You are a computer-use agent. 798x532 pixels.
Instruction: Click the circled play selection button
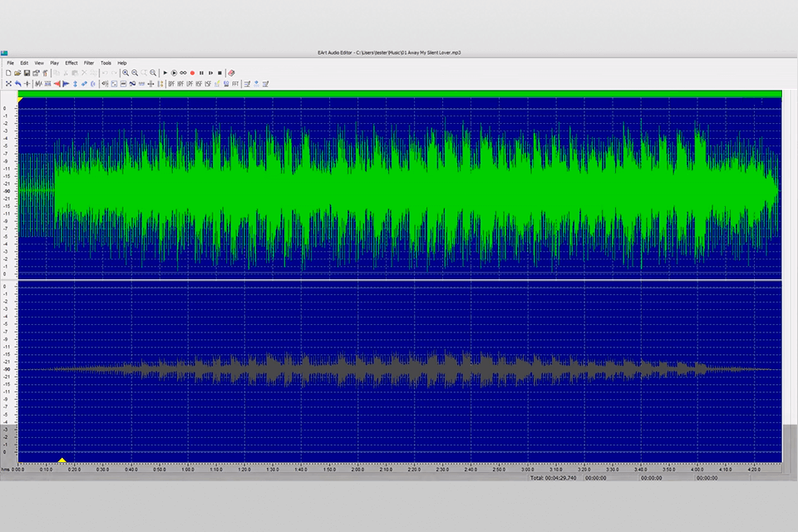click(x=174, y=73)
